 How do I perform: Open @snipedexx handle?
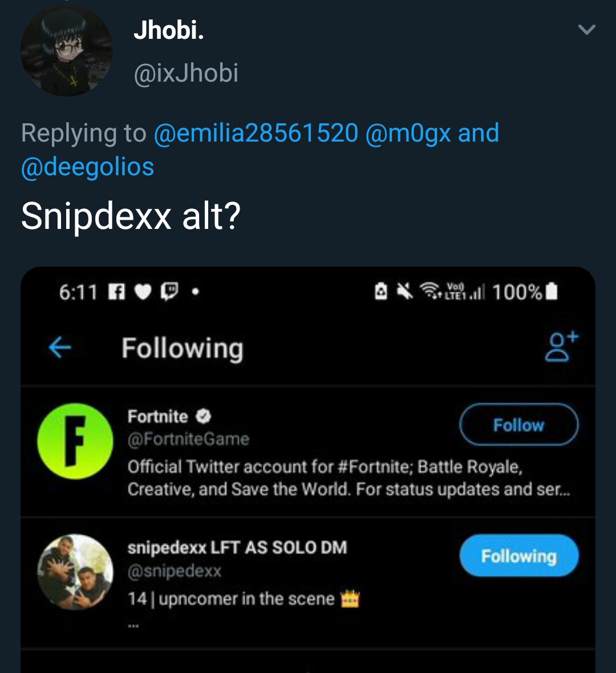[175, 571]
